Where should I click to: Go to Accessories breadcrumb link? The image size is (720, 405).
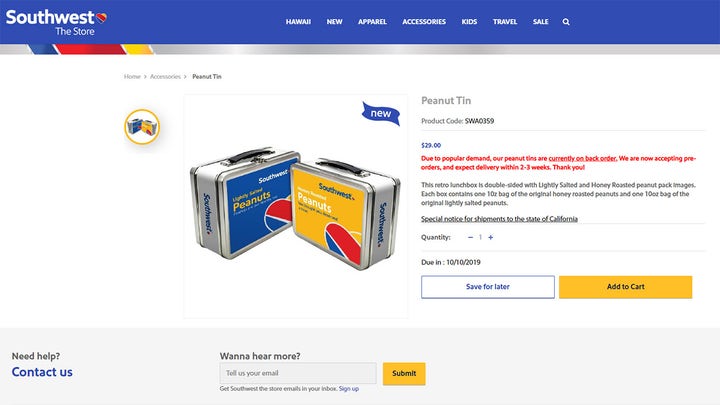[165, 77]
